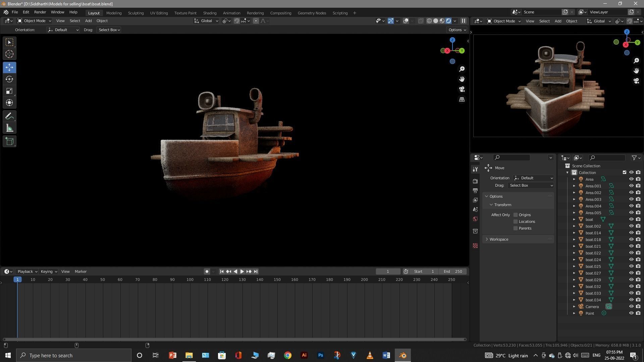Open the View Layer properties tab
This screenshot has height=362, width=644.
pyautogui.click(x=475, y=200)
